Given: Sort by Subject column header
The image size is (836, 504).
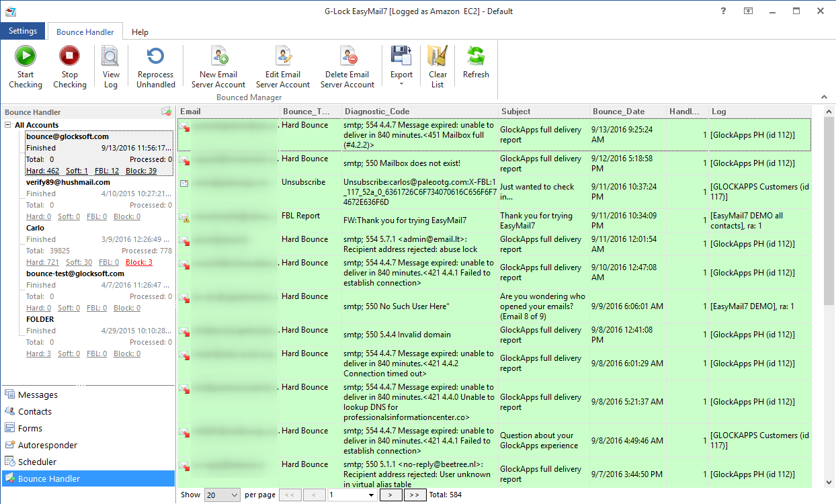Looking at the screenshot, I should pyautogui.click(x=544, y=112).
